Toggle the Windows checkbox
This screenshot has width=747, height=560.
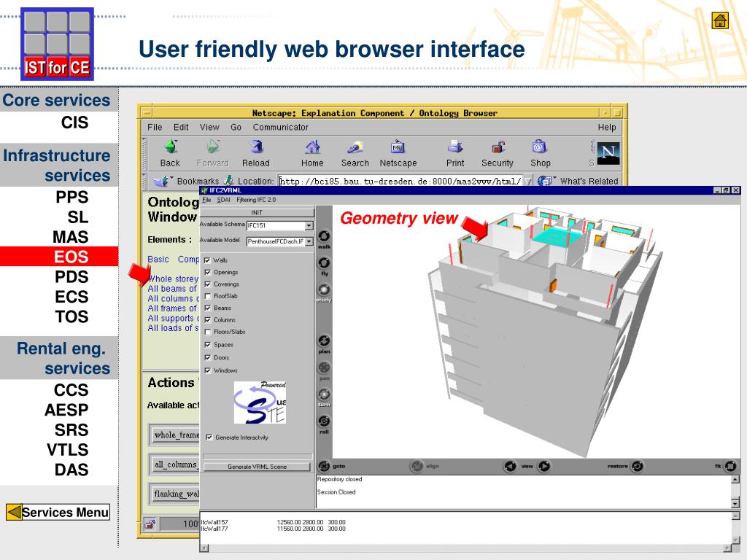[207, 370]
